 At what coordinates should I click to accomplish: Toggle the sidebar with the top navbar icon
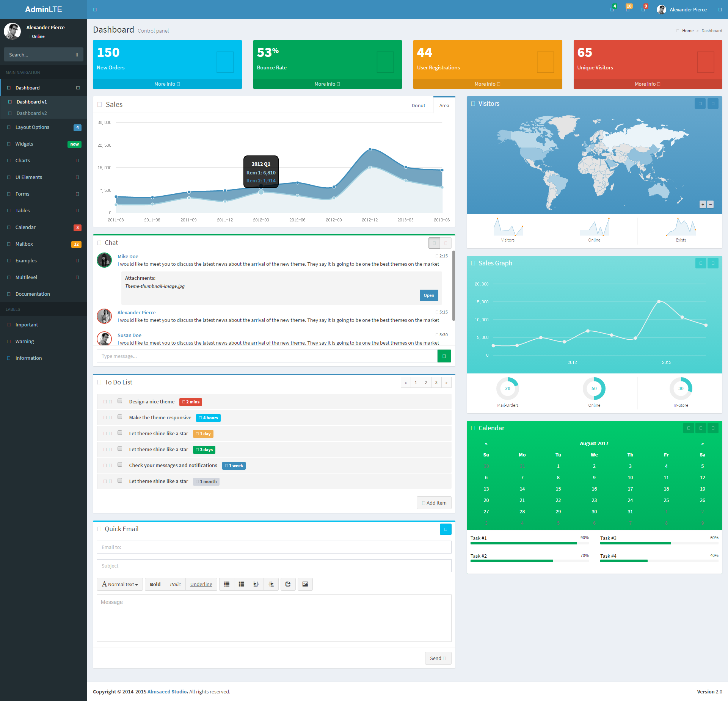pos(95,9)
